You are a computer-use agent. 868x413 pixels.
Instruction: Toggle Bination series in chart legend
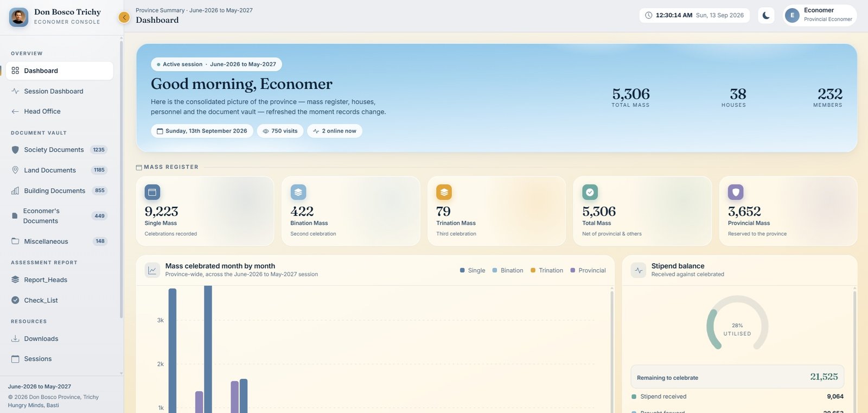point(508,270)
